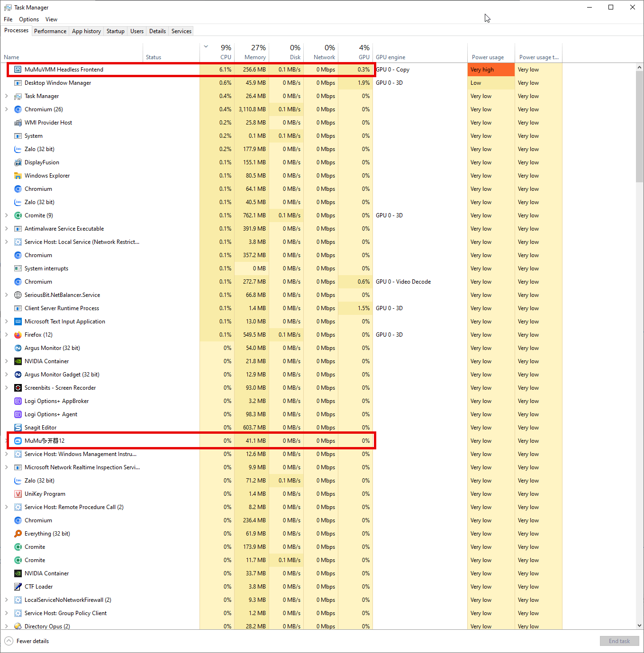Click the Everything search process icon

18,534
